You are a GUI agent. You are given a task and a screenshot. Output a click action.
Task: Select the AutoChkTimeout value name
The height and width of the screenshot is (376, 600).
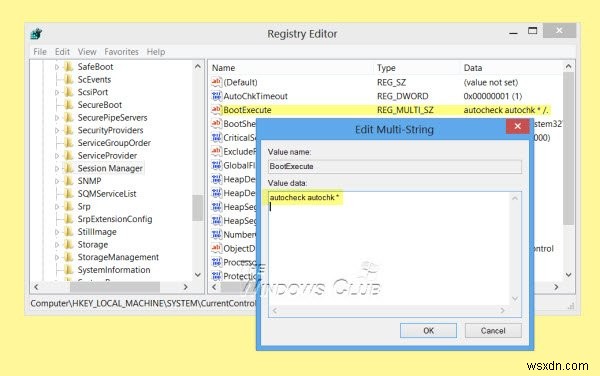click(255, 96)
